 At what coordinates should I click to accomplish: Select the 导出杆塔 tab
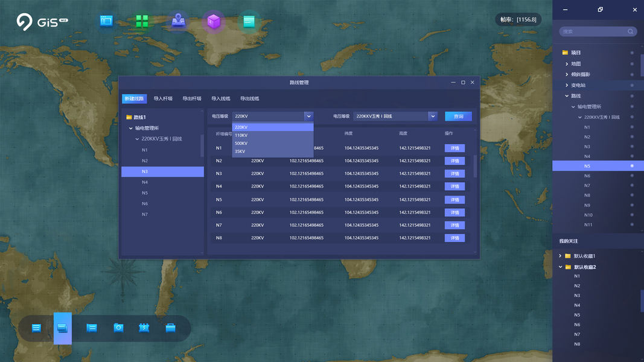192,98
